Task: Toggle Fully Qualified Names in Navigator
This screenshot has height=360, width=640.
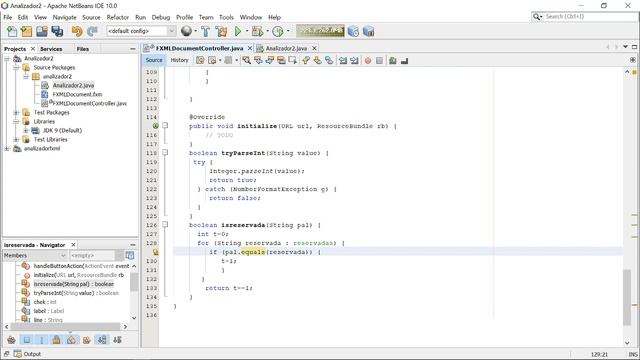Action: [87, 340]
